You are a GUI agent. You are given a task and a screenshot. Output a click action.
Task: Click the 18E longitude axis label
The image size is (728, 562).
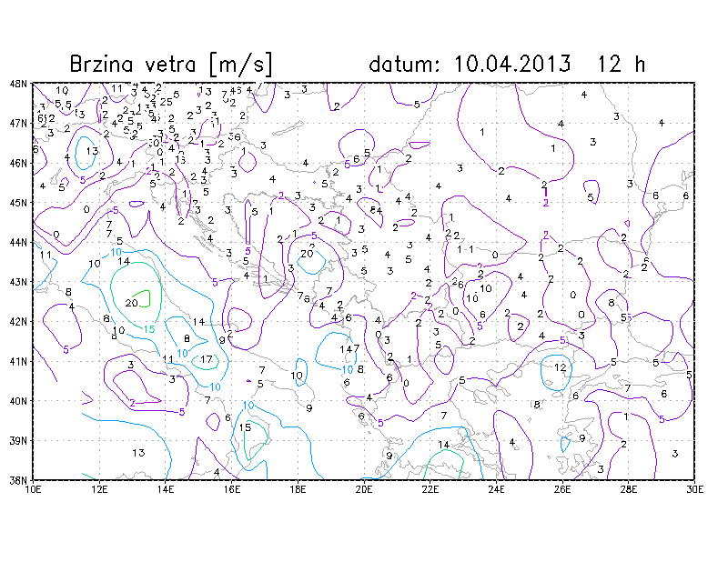point(298,489)
